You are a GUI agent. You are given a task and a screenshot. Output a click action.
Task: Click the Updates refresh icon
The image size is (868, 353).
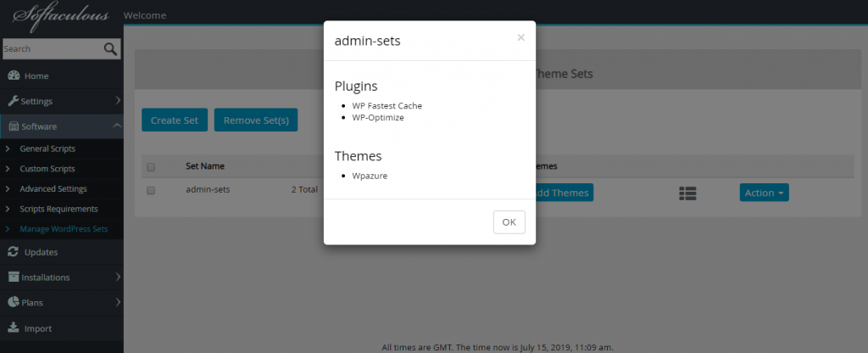tap(14, 252)
